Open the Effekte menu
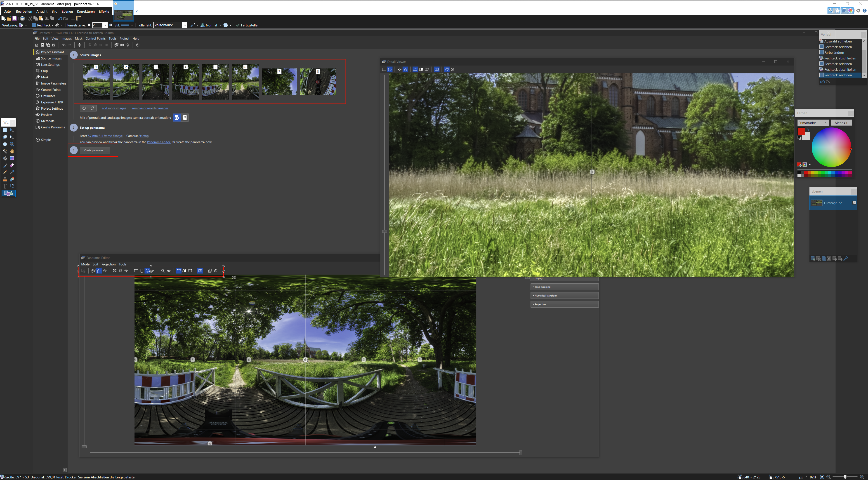The height and width of the screenshot is (480, 868). [104, 12]
